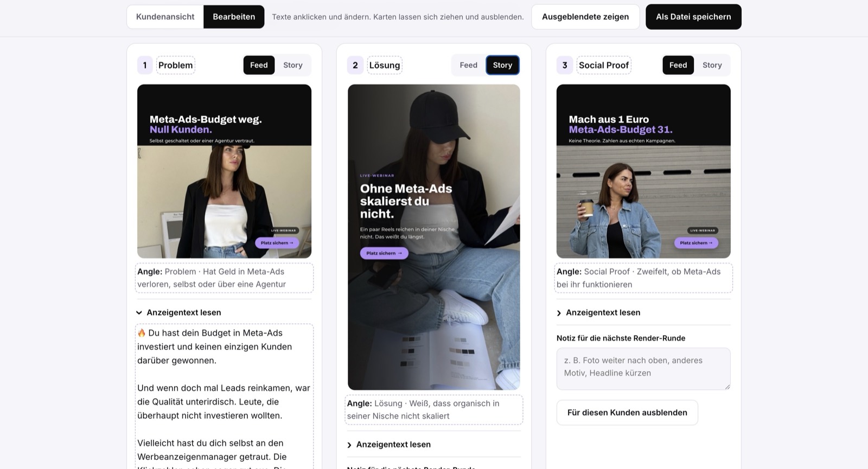Click Für diesen Kunden ausblenden button
Image resolution: width=868 pixels, height=469 pixels.
point(627,413)
